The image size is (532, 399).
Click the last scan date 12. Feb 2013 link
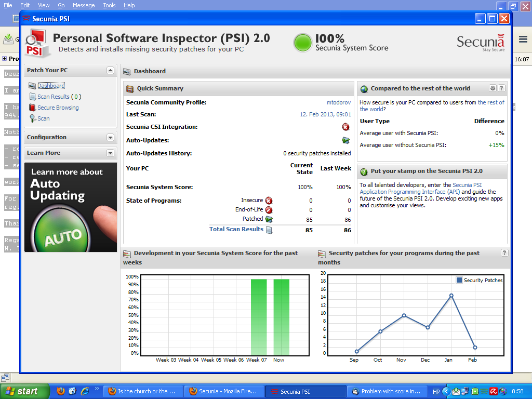pos(325,114)
